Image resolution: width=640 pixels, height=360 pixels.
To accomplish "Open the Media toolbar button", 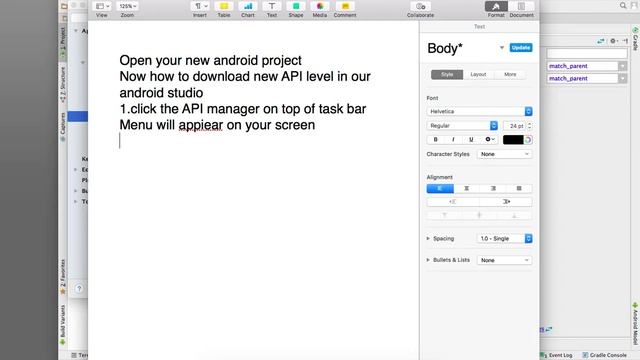I will pos(320,7).
